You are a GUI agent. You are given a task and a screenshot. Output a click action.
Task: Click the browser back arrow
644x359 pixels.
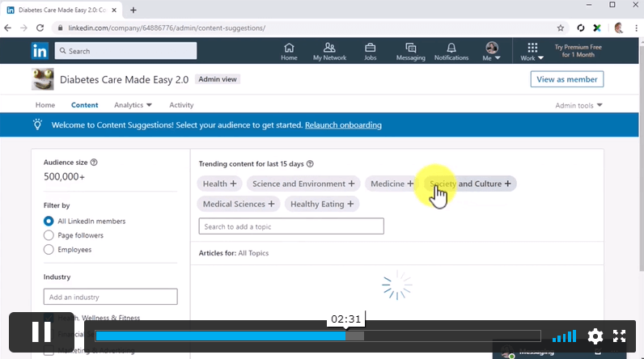[x=8, y=28]
